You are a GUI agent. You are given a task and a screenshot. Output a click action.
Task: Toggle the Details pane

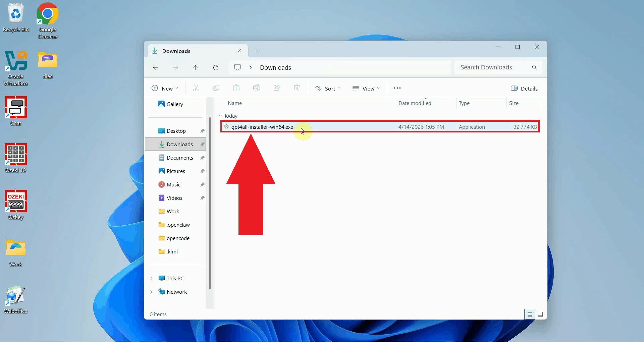tap(524, 89)
